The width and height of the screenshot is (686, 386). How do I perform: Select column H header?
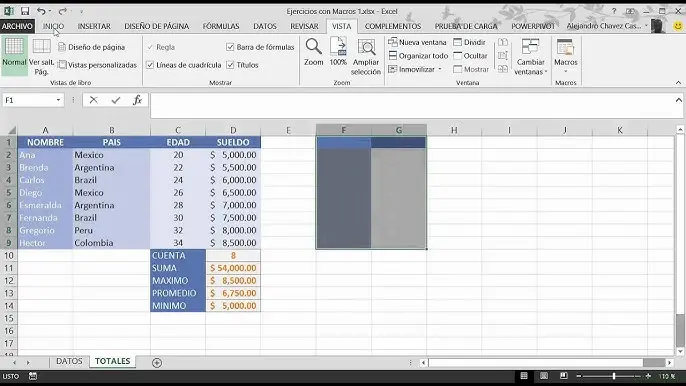454,130
